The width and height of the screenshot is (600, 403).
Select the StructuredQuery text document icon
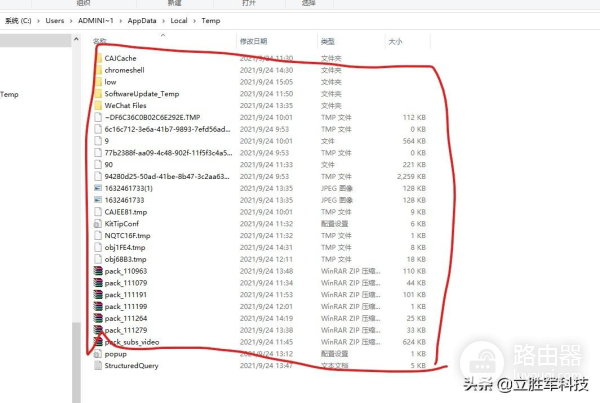pyautogui.click(x=98, y=366)
